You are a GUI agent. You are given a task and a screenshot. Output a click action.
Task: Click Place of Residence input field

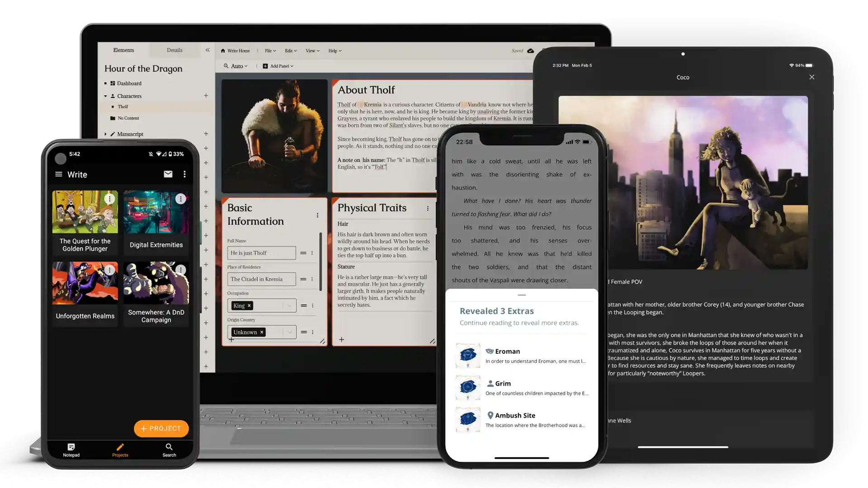click(261, 279)
